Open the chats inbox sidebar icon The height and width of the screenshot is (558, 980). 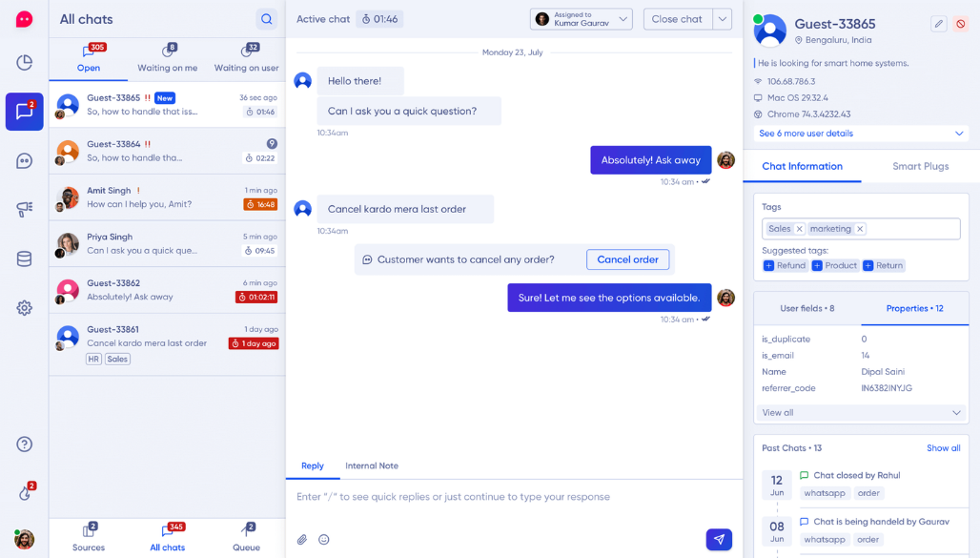(x=25, y=112)
